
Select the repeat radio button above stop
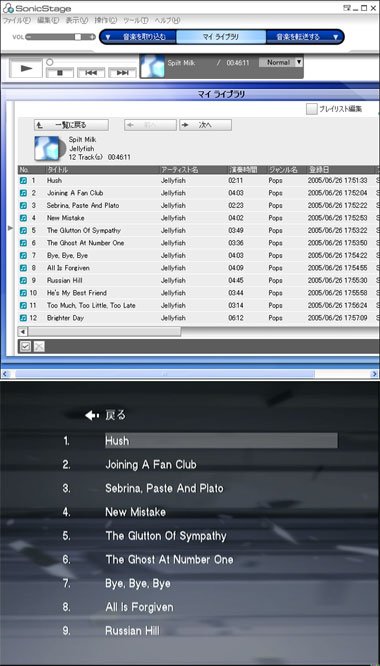pyautogui.click(x=50, y=62)
